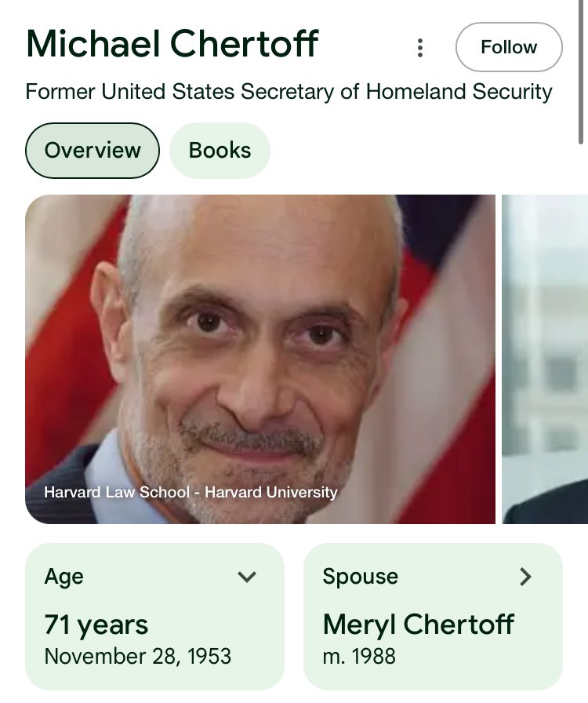Click the Michael Chertoff title heading
The width and height of the screenshot is (588, 703).
172,43
